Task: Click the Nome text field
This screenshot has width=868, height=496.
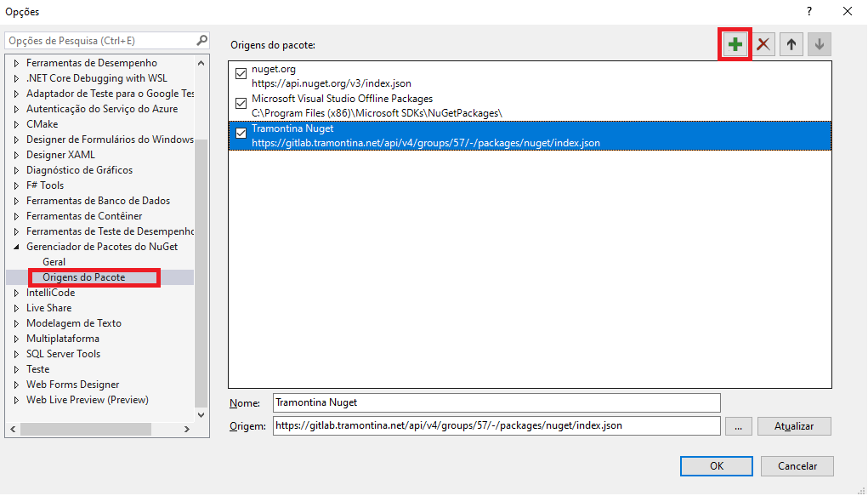Action: [496, 402]
